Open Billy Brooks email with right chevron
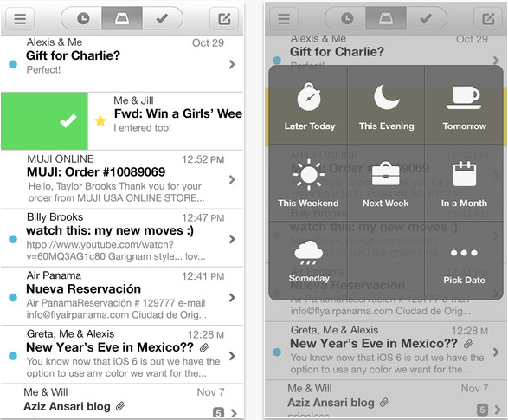 pyautogui.click(x=232, y=239)
